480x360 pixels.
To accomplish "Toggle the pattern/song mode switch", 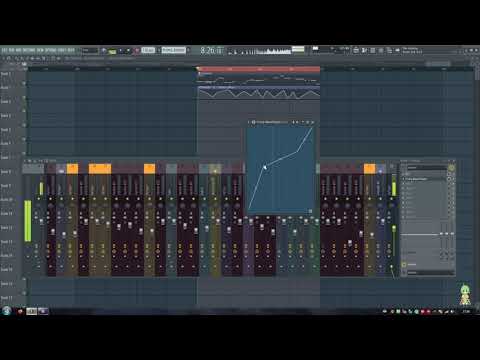I will click(112, 51).
